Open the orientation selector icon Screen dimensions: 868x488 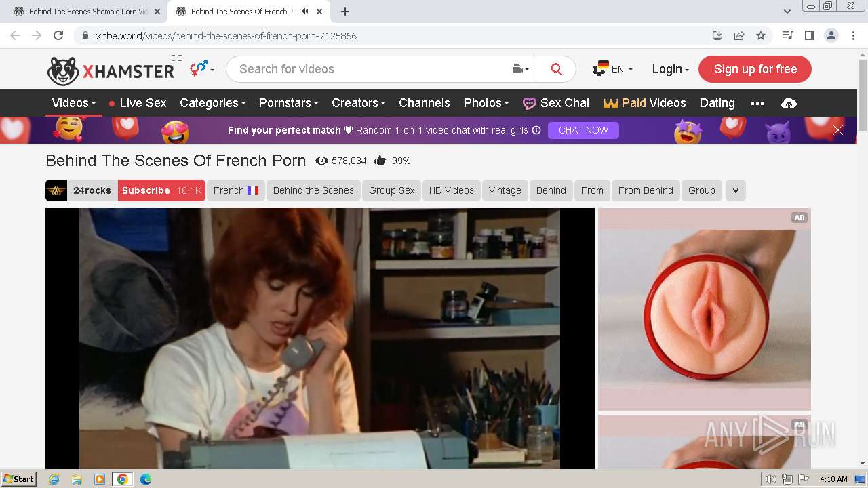[x=201, y=68]
